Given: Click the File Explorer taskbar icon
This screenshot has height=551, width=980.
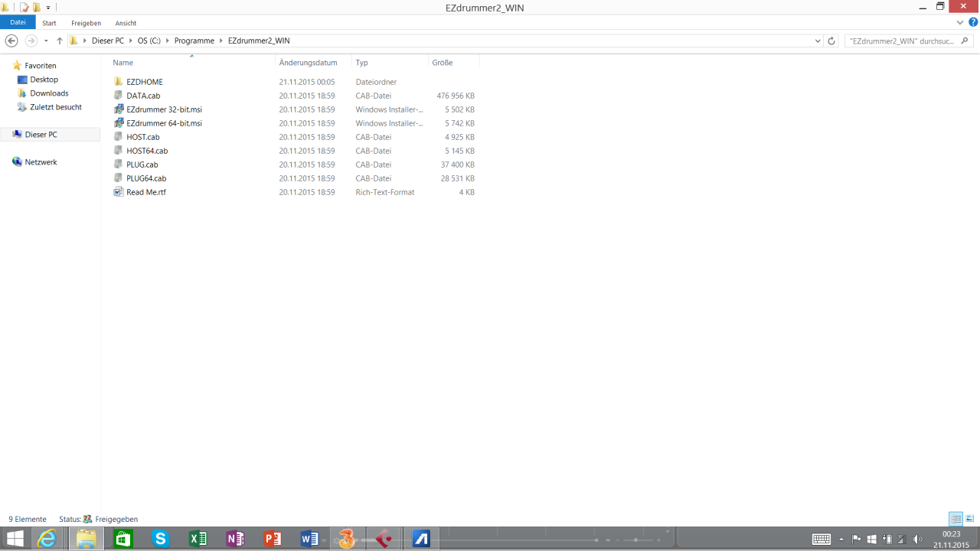Looking at the screenshot, I should coord(86,539).
